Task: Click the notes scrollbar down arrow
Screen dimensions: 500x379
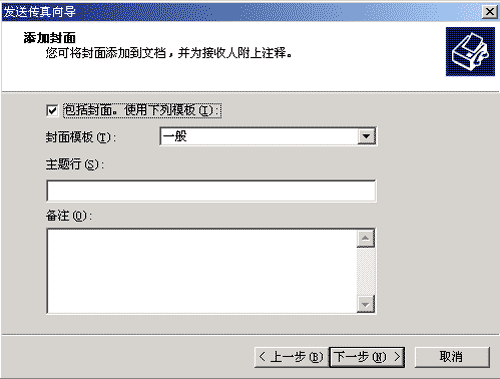Action: 366,304
